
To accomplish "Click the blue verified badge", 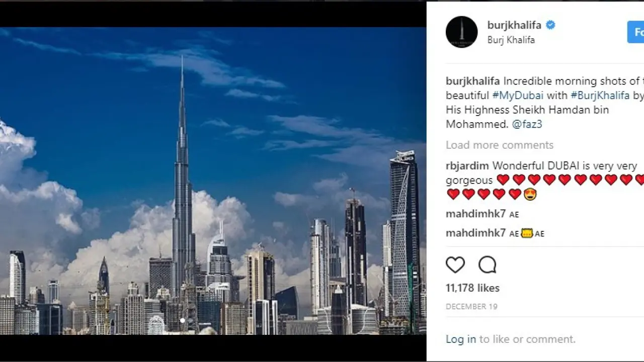I will [550, 25].
